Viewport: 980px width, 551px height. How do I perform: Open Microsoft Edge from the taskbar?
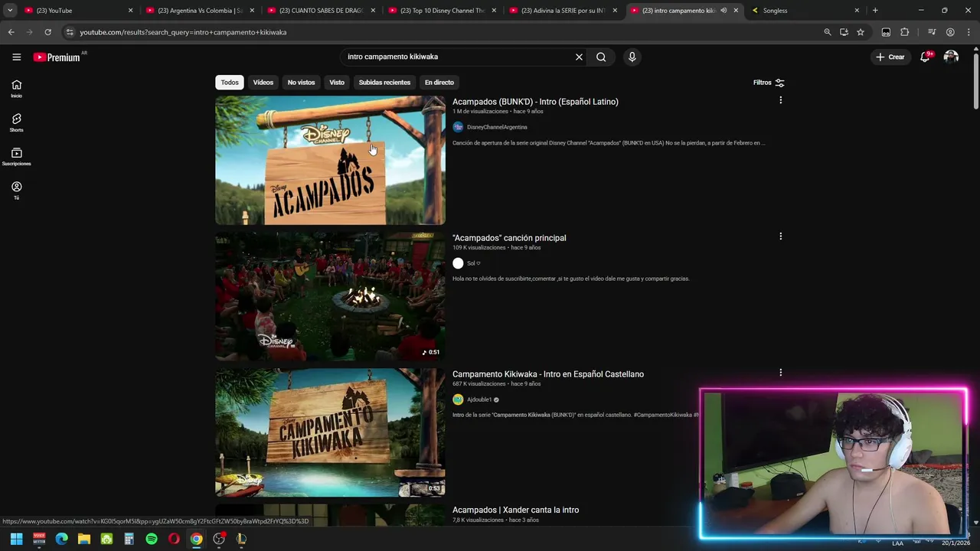[x=62, y=539]
